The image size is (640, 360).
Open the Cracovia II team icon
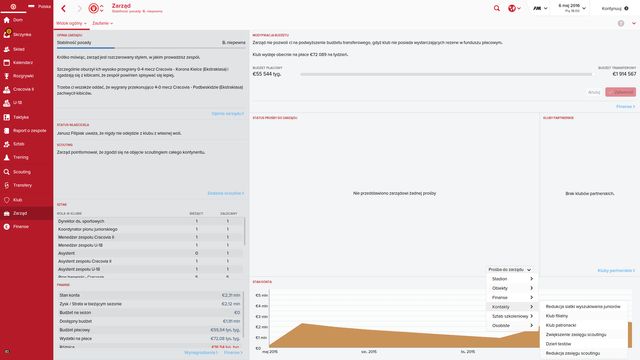7,89
